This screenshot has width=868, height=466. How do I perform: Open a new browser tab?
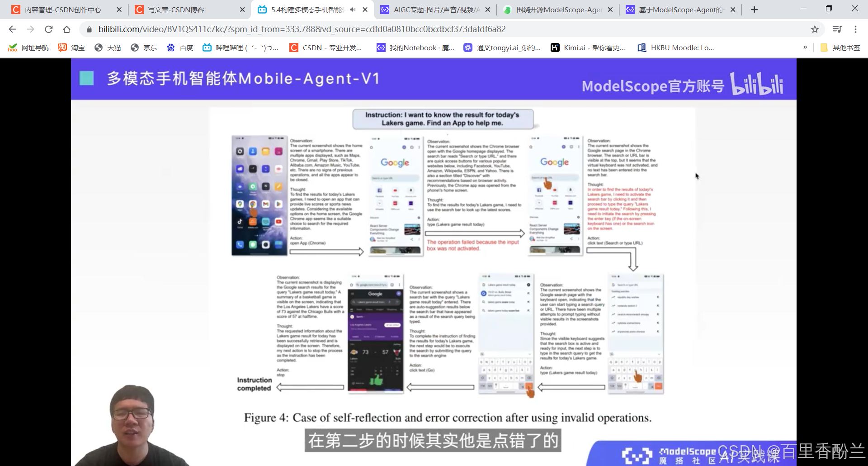(754, 10)
